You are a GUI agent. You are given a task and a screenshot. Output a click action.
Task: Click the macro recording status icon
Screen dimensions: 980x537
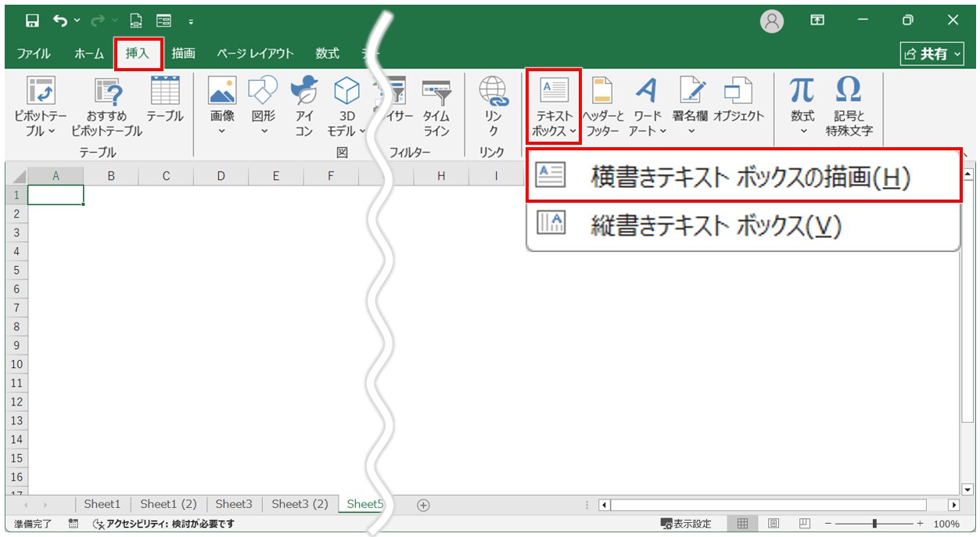point(74,524)
